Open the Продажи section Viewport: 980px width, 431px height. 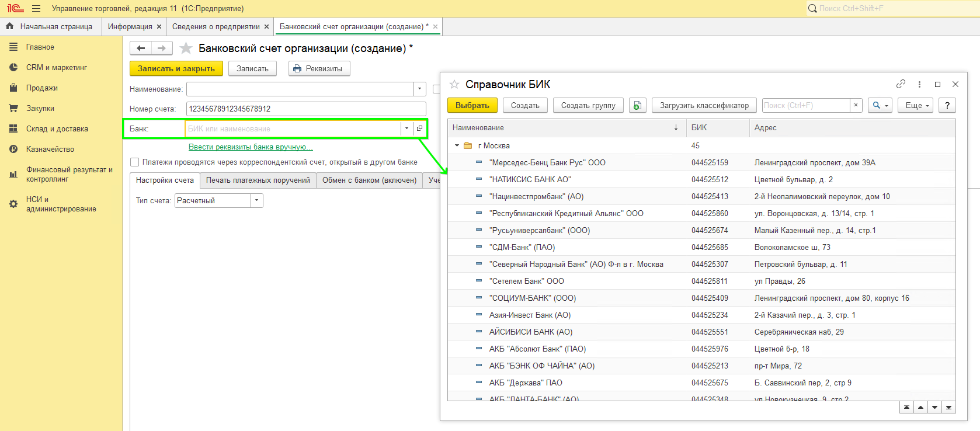coord(41,88)
